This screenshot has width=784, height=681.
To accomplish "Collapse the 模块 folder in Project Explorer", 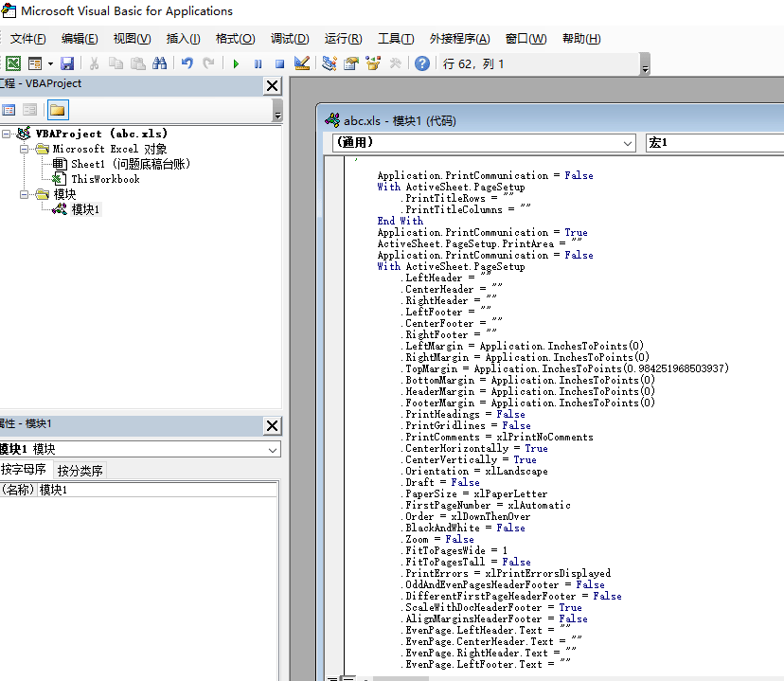I will pyautogui.click(x=26, y=193).
